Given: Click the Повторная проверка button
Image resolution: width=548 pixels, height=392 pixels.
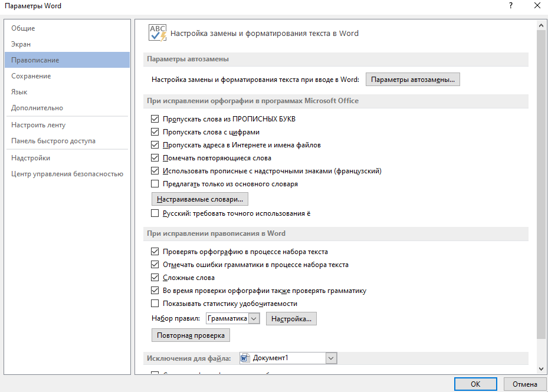Looking at the screenshot, I should pos(191,335).
